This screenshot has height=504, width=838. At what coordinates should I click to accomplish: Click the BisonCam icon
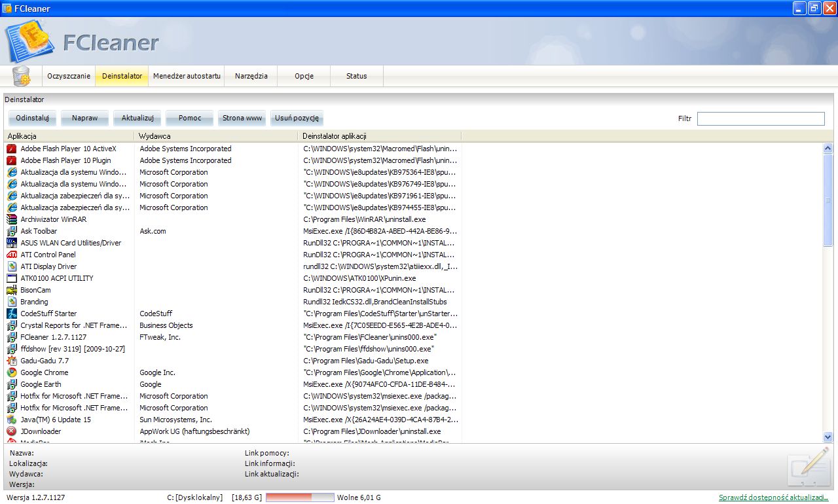[x=12, y=290]
